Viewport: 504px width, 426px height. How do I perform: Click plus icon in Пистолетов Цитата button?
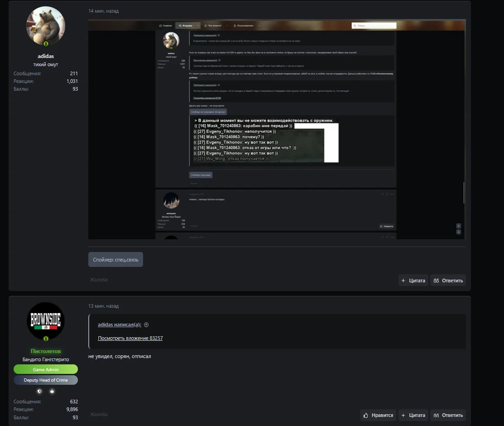click(x=403, y=416)
